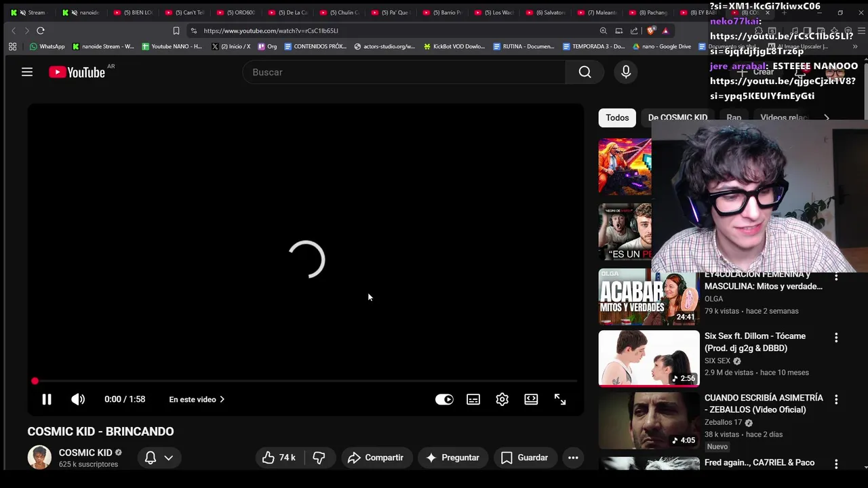Open the COSMIC KID channel name link
This screenshot has height=488, width=868.
click(x=85, y=452)
